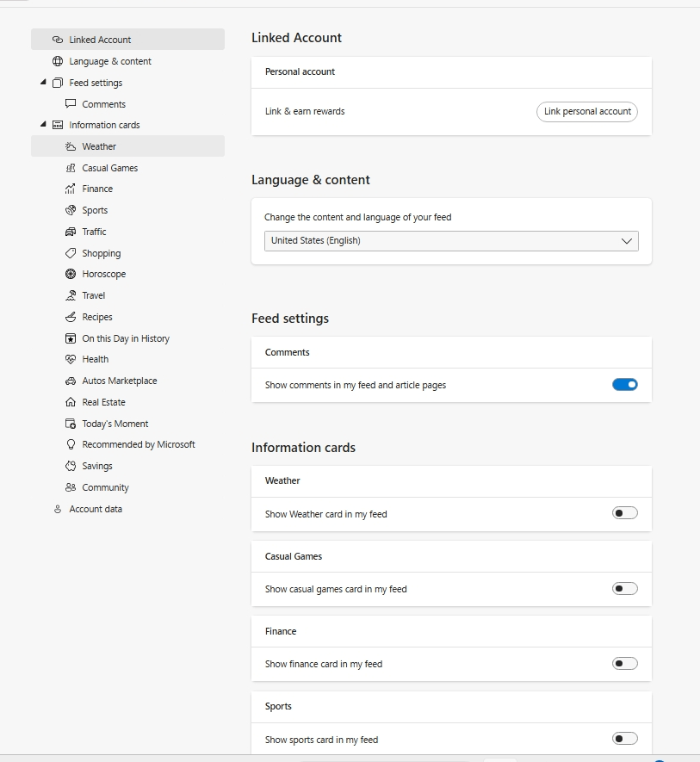The width and height of the screenshot is (700, 762).
Task: Click the Autos Marketplace car icon
Action: [x=71, y=381]
